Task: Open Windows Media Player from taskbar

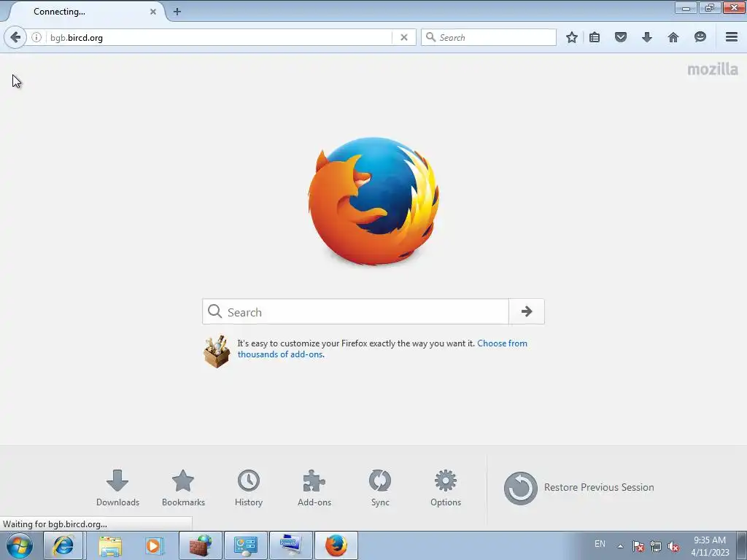Action: 154,545
